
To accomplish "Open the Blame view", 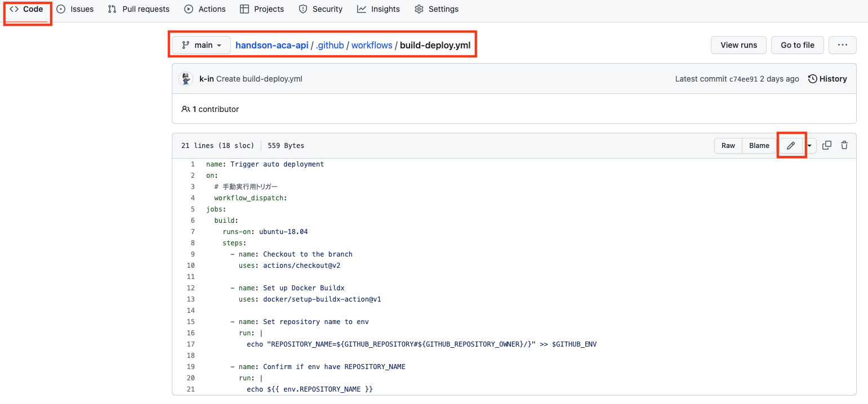I will click(x=759, y=146).
